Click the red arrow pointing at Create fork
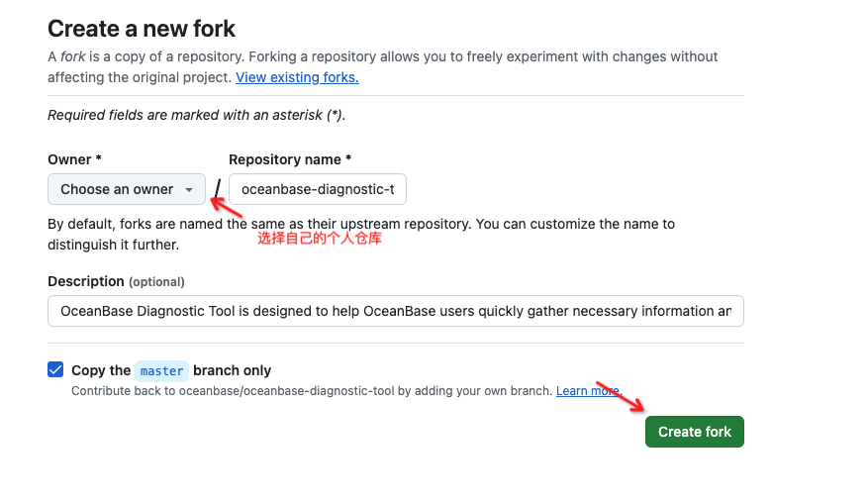This screenshot has height=502, width=868. pos(621,396)
